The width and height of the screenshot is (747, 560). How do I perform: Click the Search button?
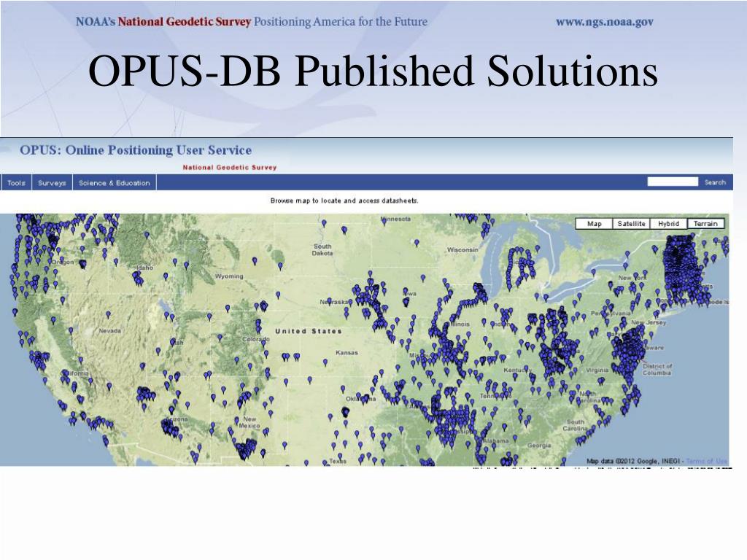click(715, 182)
